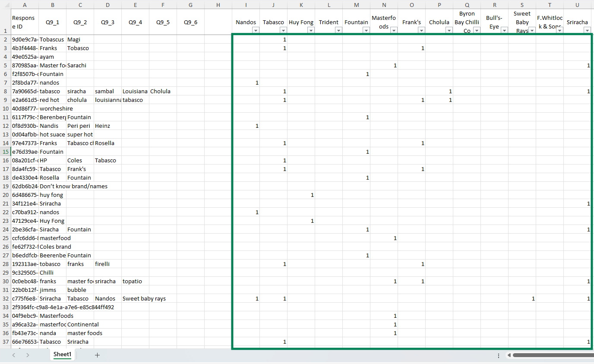Click the horizontal scrollbar left arrow
594x364 pixels.
(x=509, y=355)
